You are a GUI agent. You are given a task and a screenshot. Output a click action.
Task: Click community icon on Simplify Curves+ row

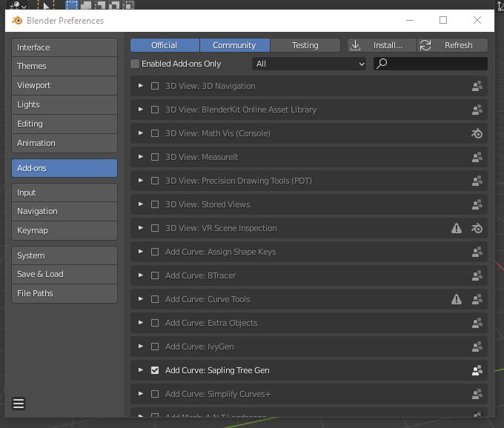(477, 394)
